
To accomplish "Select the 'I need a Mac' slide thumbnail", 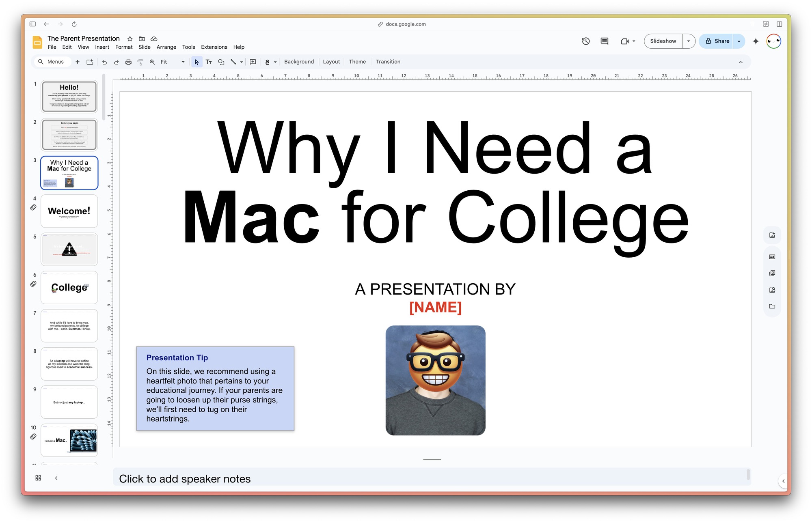I will (x=69, y=440).
